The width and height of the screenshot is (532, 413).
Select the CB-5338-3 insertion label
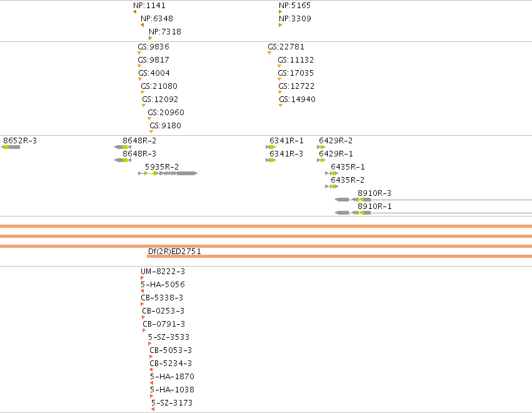coord(162,297)
